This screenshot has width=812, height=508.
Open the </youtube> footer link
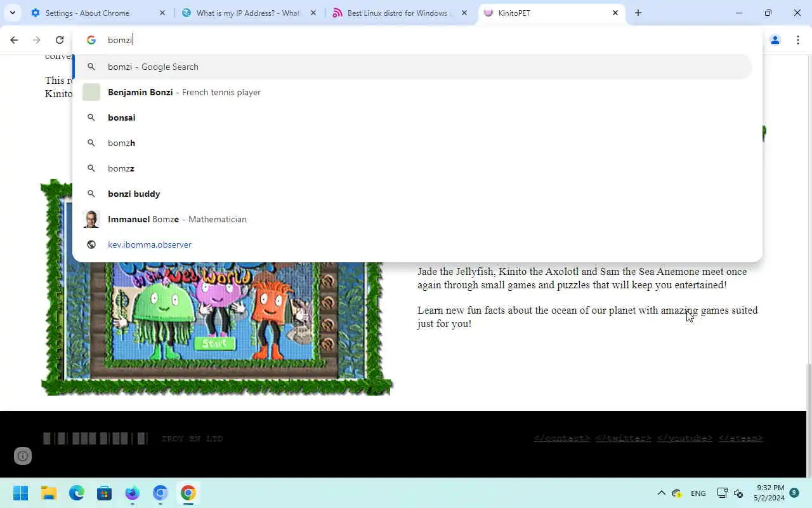pos(684,438)
